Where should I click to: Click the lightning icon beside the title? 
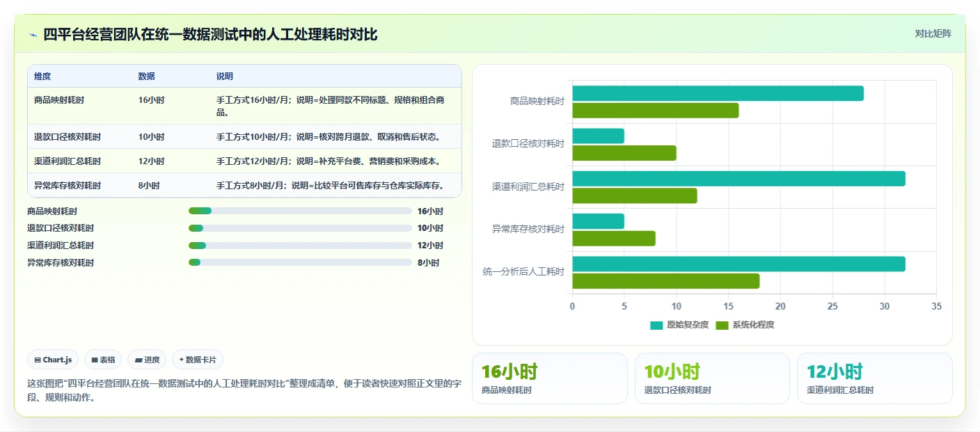[33, 34]
